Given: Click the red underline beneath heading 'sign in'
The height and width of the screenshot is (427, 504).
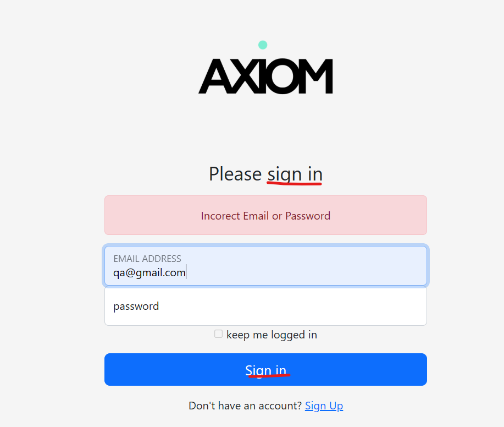Looking at the screenshot, I should [x=294, y=184].
